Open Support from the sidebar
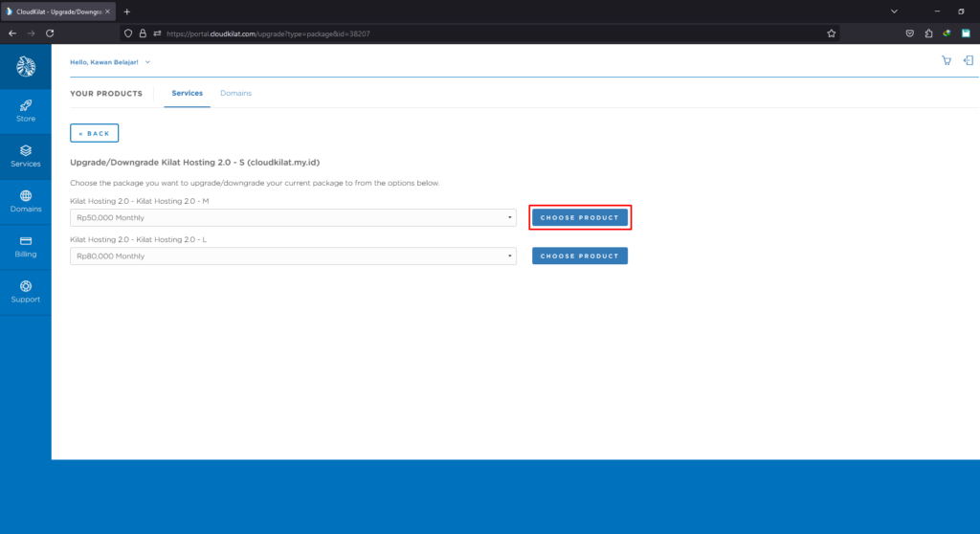The height and width of the screenshot is (534, 980). click(x=26, y=291)
